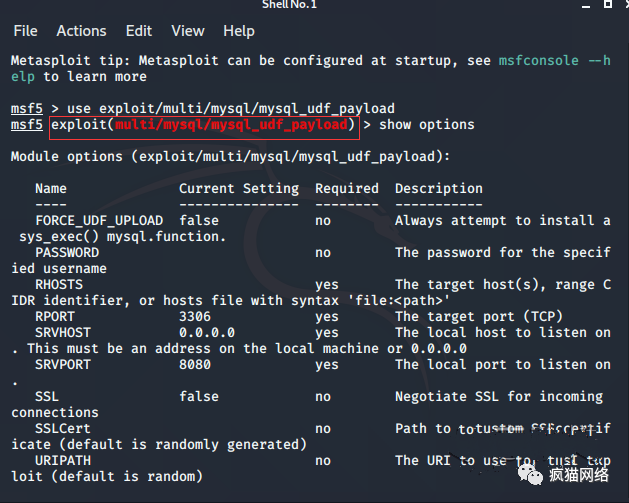Click the RPORT value 3306
Screen dimensions: 629x503
click(195, 316)
